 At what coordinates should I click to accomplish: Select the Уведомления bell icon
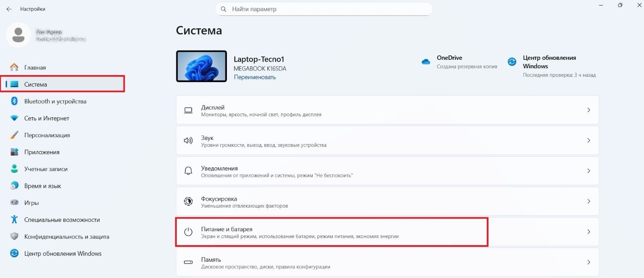(x=188, y=171)
